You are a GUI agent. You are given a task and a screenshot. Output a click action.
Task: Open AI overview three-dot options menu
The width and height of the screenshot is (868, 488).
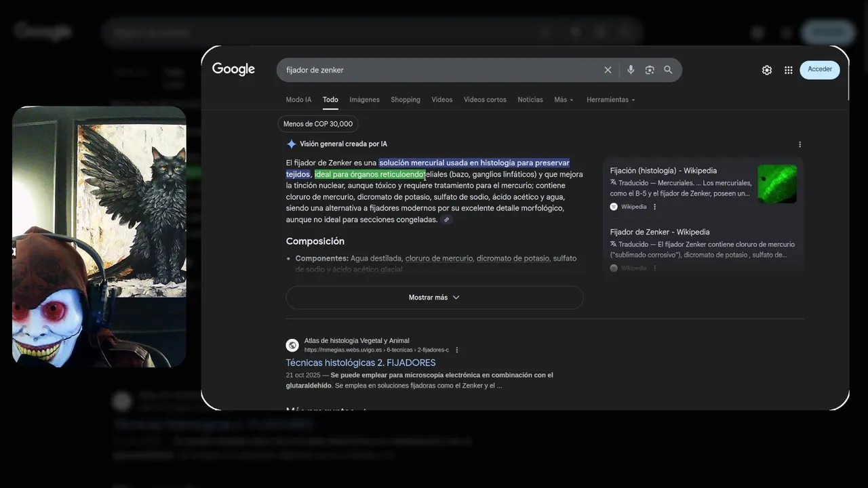(x=800, y=144)
